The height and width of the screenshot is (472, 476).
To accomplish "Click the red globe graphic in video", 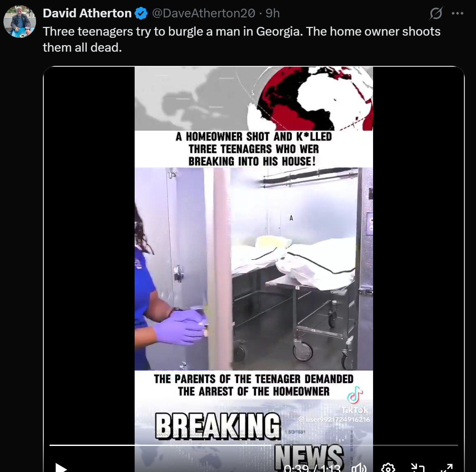I will [311, 98].
